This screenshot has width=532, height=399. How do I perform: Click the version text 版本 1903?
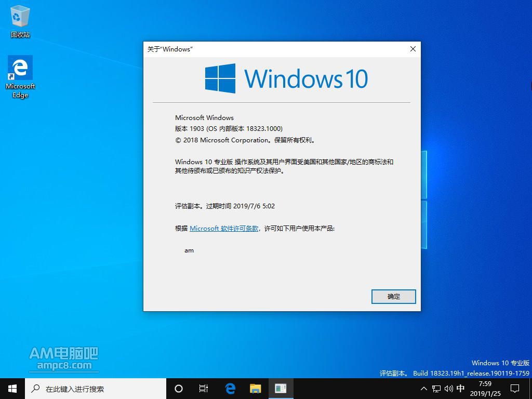click(190, 129)
